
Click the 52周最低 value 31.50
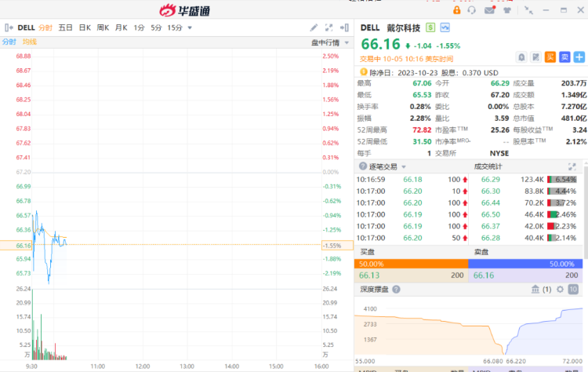[422, 141]
